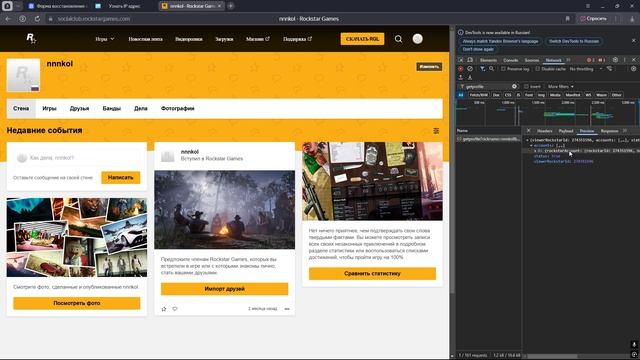The width and height of the screenshot is (640, 360).
Task: Open the Игры dropdown in site navigation
Action: point(105,39)
